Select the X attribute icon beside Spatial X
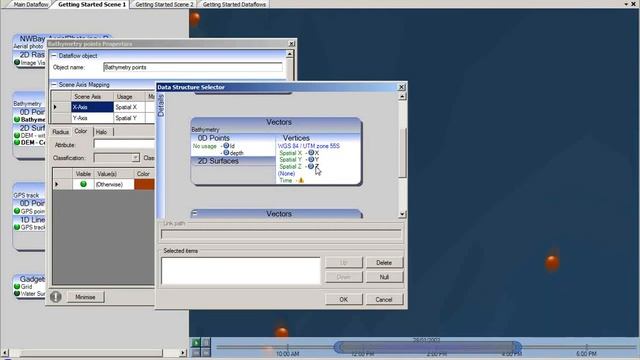 click(x=311, y=153)
